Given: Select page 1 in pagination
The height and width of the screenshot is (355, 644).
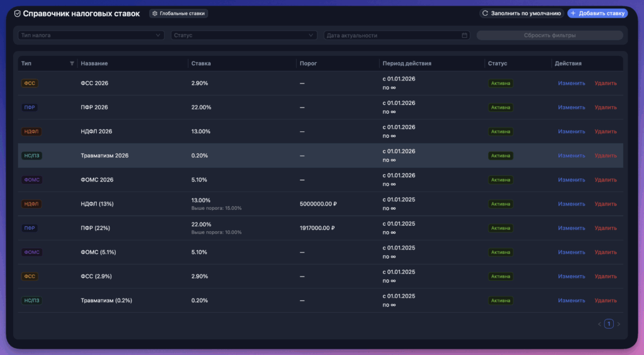Looking at the screenshot, I should (609, 324).
